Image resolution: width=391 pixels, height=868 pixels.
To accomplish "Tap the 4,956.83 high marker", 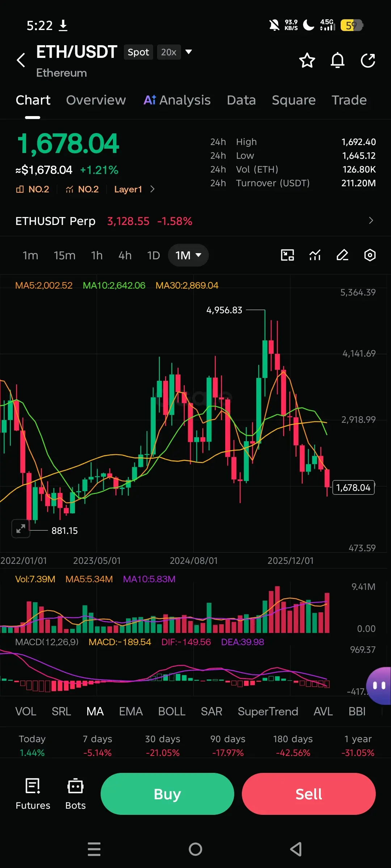I will pyautogui.click(x=224, y=310).
